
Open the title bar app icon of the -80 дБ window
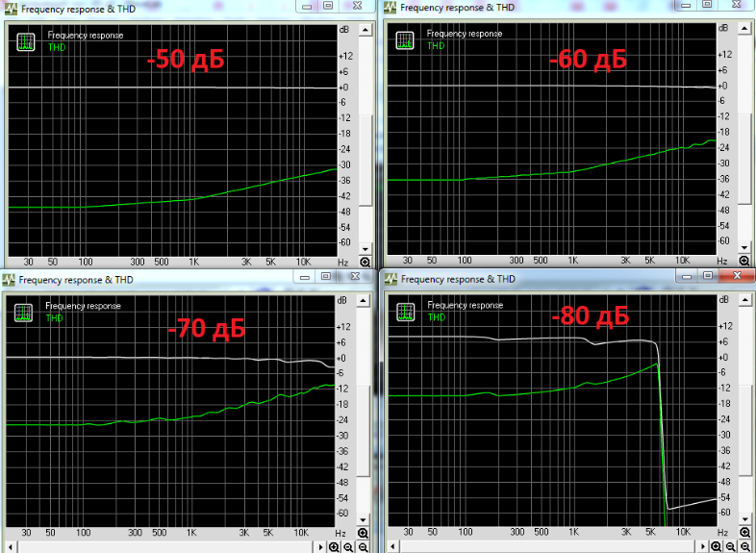pyautogui.click(x=391, y=279)
